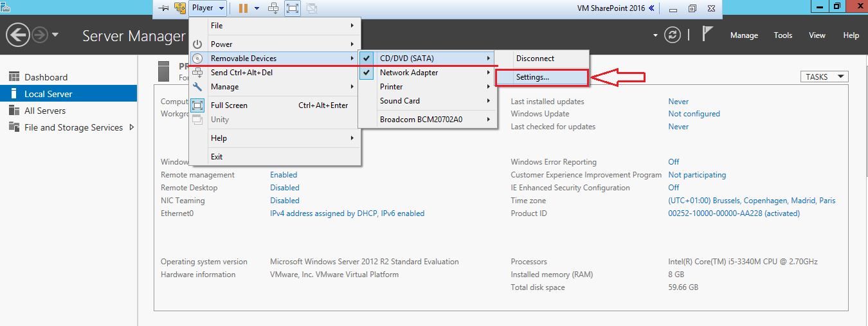Open the power options dropdown arrow
The image size is (868, 326).
tap(257, 8)
